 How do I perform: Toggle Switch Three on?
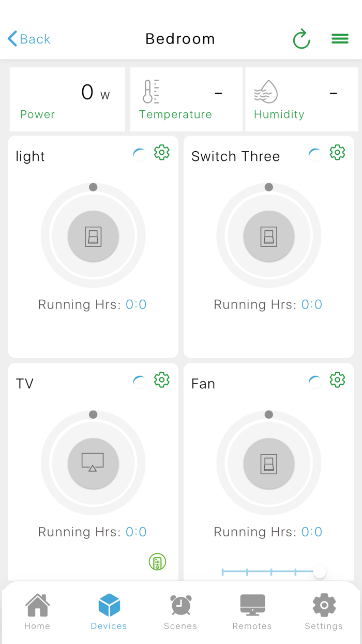[268, 236]
